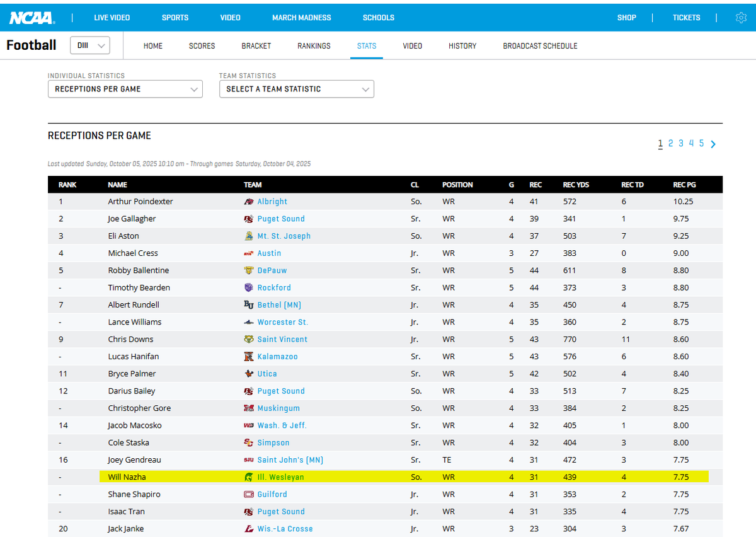This screenshot has height=537, width=756.
Task: Click the Simpson team logo icon
Action: [x=249, y=443]
